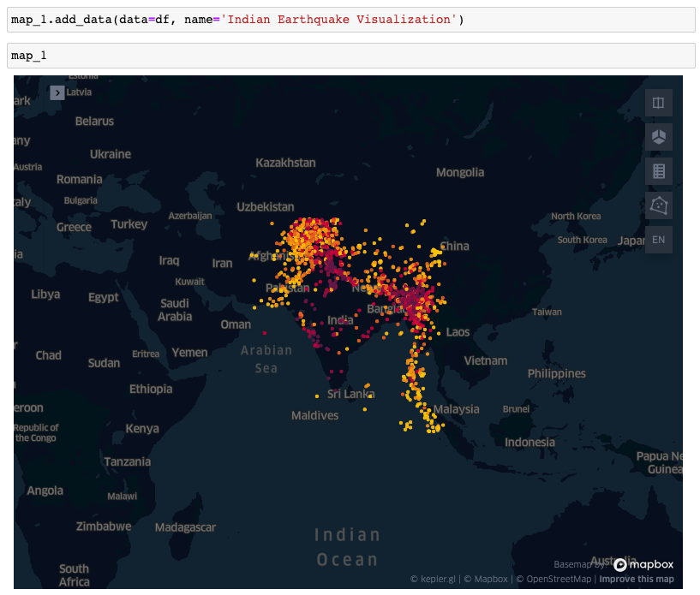Click the Bulgaria map label
700x595 pixels.
pos(81,200)
